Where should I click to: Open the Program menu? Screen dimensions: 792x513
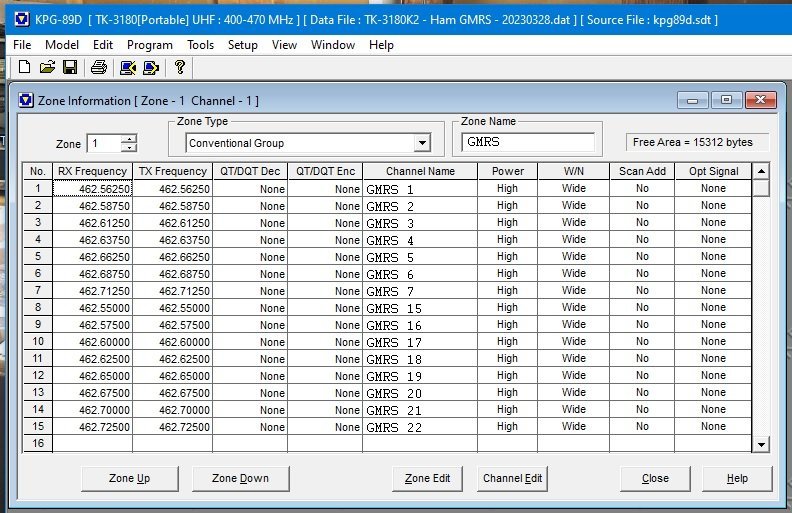150,45
